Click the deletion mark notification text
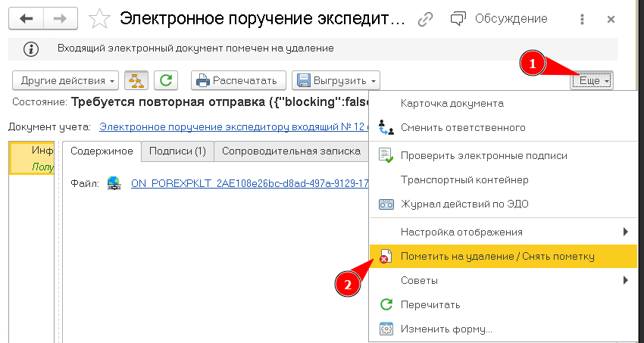Viewport: 644px width, 343px height. pos(195,48)
